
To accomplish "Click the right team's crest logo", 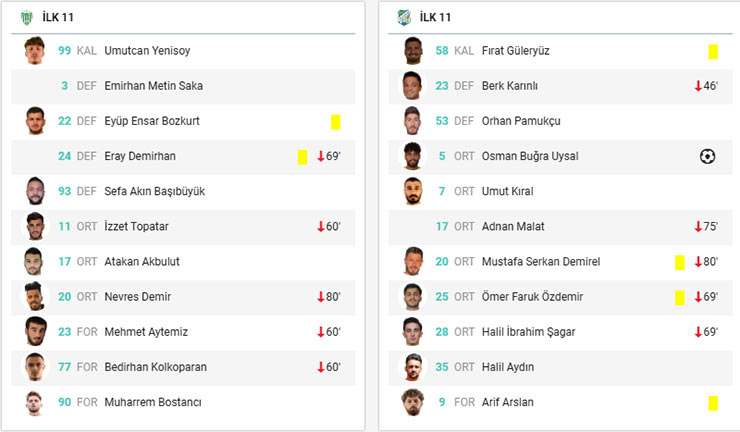I will [403, 17].
